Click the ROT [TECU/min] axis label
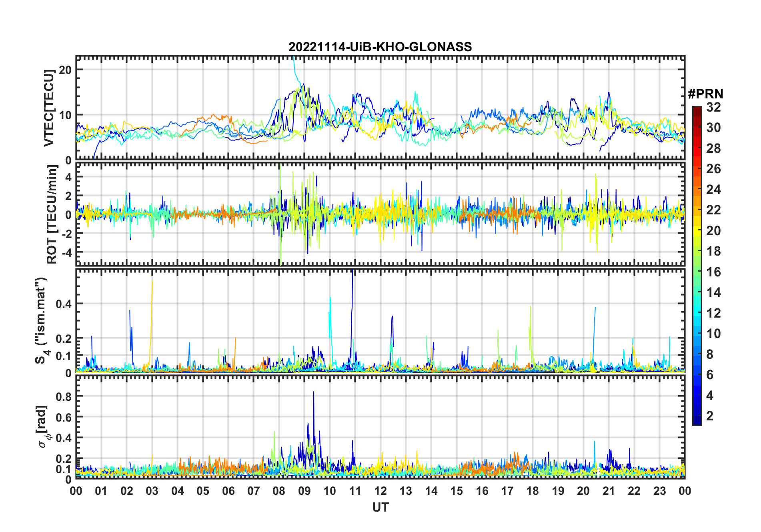761x532 pixels. [52, 214]
